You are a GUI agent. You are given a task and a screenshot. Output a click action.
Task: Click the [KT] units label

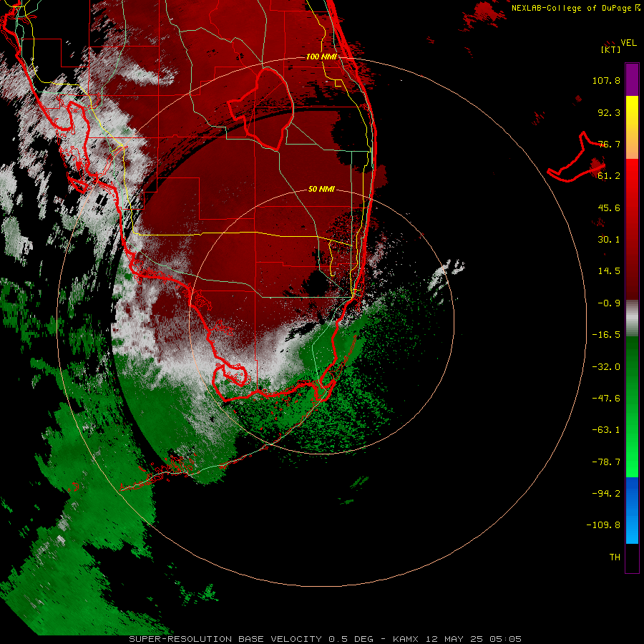[x=611, y=49]
